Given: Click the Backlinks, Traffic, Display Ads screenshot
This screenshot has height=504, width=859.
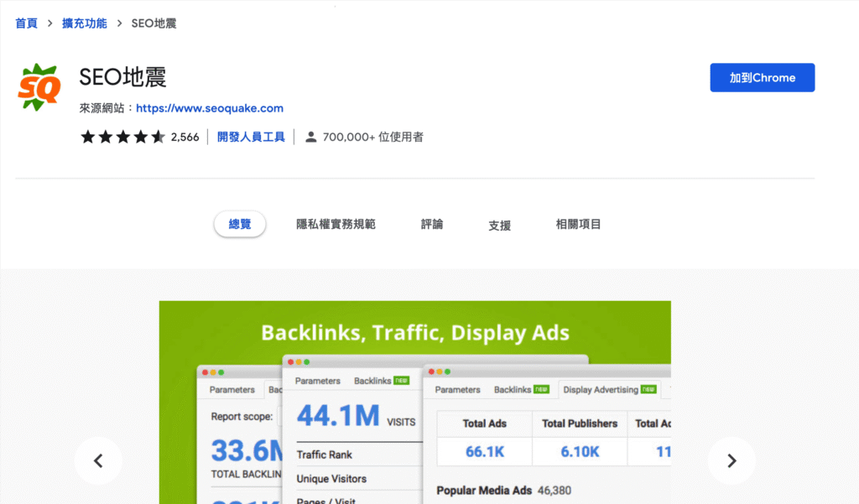Looking at the screenshot, I should pyautogui.click(x=414, y=402).
